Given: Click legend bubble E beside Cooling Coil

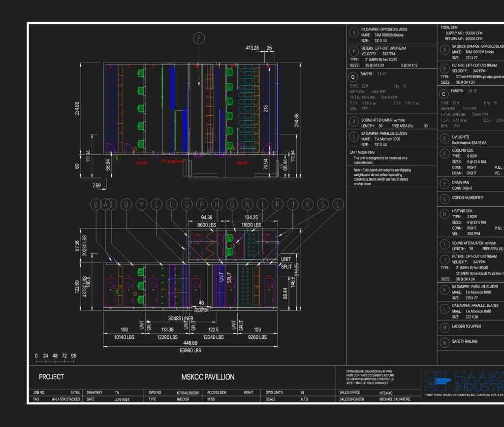Looking at the screenshot, I should (x=444, y=154).
